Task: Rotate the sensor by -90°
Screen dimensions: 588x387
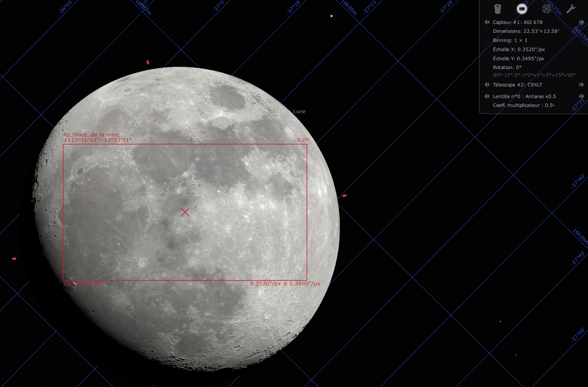Action: (x=496, y=75)
